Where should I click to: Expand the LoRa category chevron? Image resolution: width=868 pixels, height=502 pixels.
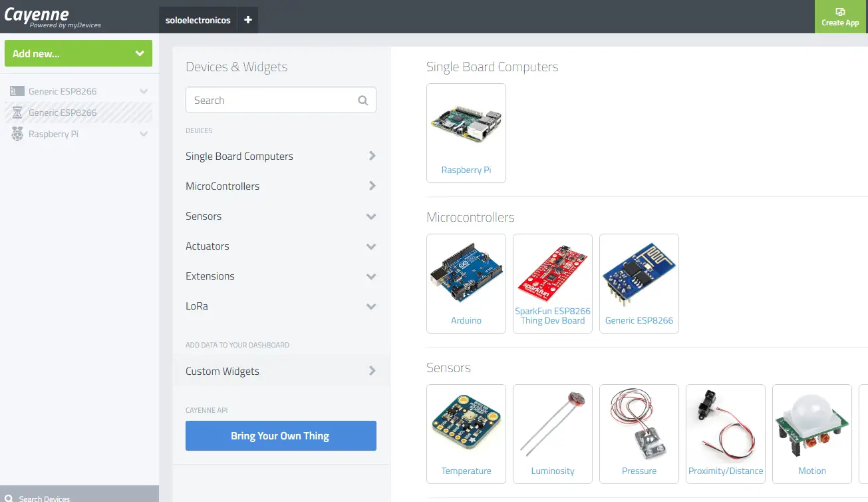click(x=371, y=306)
